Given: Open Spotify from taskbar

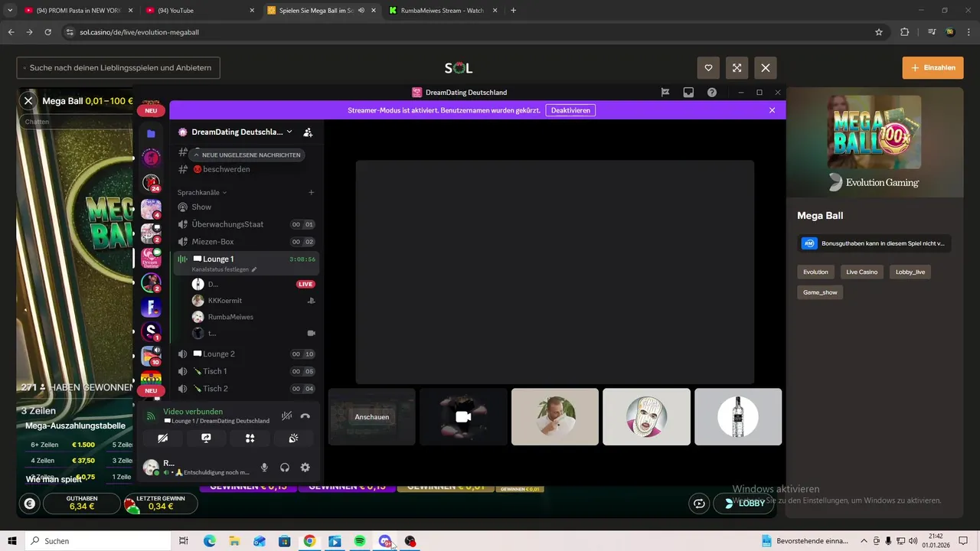Looking at the screenshot, I should click(x=360, y=541).
